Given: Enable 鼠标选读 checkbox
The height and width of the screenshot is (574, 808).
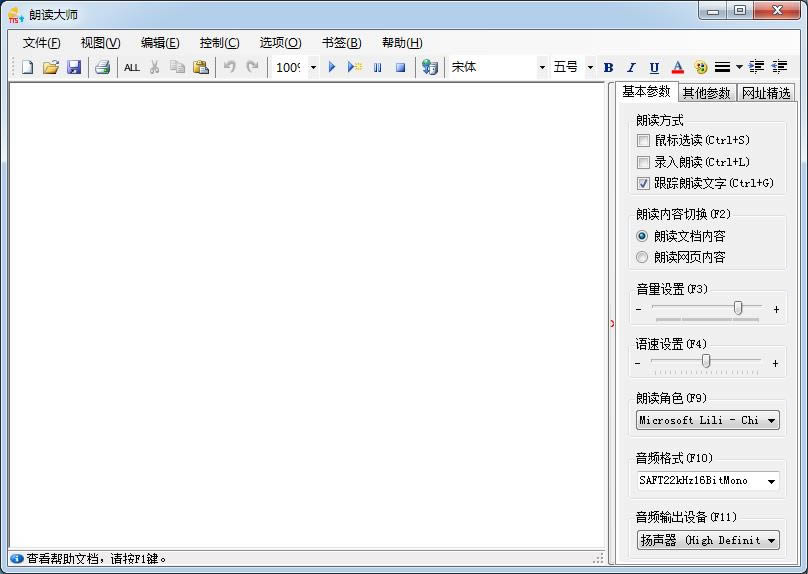Looking at the screenshot, I should (x=643, y=140).
